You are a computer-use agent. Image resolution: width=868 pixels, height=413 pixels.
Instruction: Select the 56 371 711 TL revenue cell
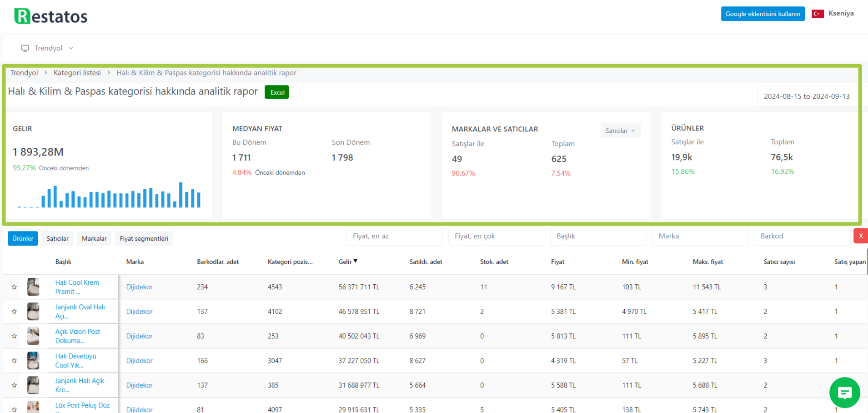click(359, 287)
